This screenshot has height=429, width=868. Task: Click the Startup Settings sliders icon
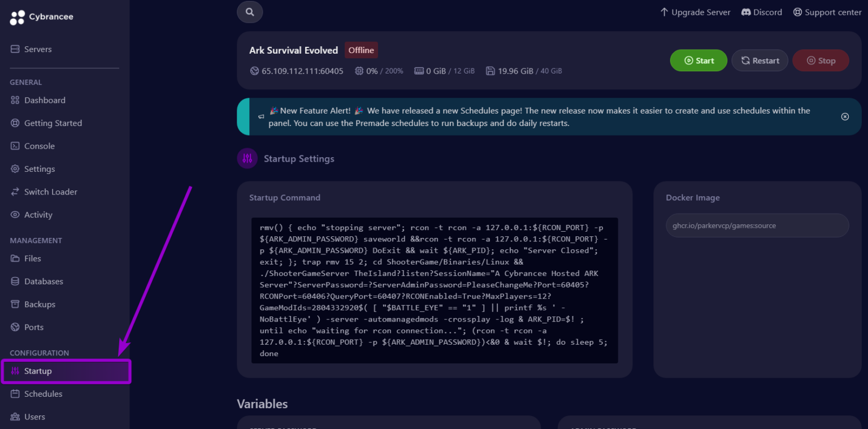[x=248, y=159]
